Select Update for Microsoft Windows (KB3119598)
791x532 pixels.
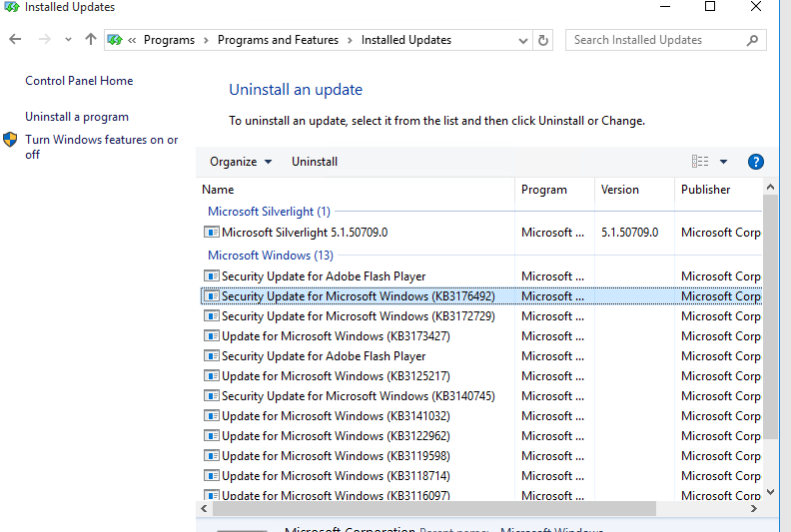click(480, 455)
